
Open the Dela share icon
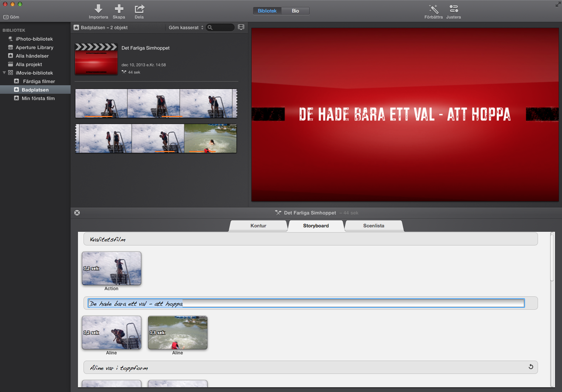click(x=139, y=8)
